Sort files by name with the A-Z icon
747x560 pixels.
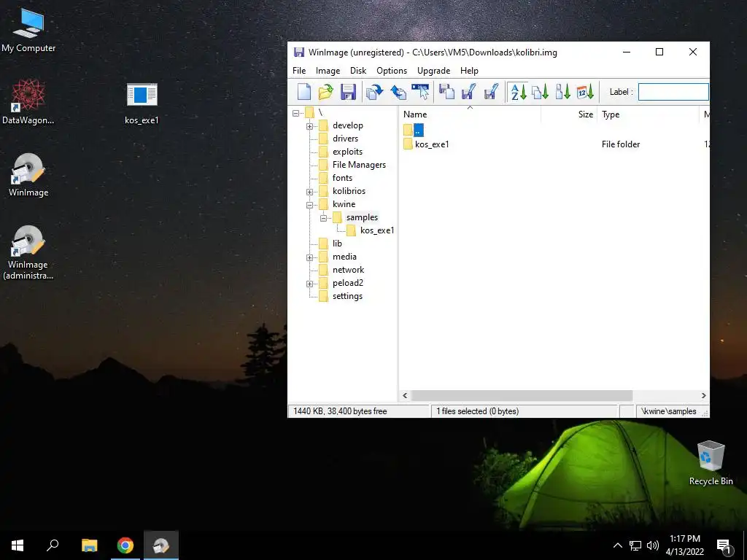tap(519, 91)
